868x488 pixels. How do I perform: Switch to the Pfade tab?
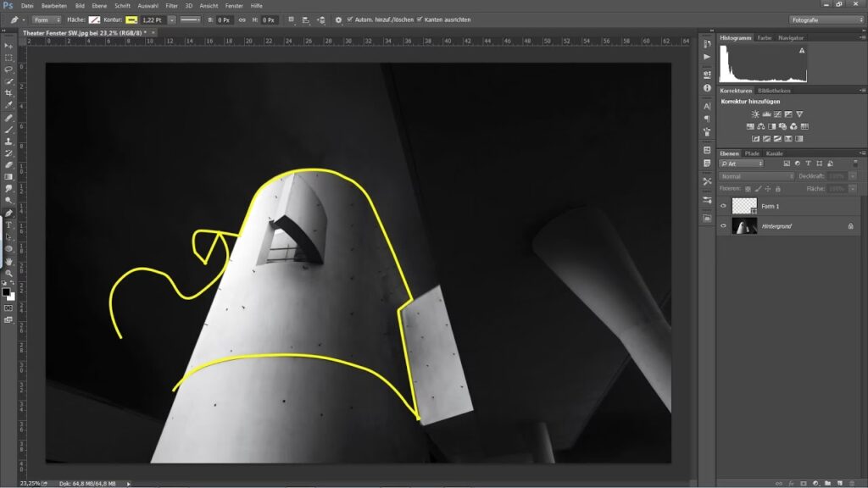[752, 153]
